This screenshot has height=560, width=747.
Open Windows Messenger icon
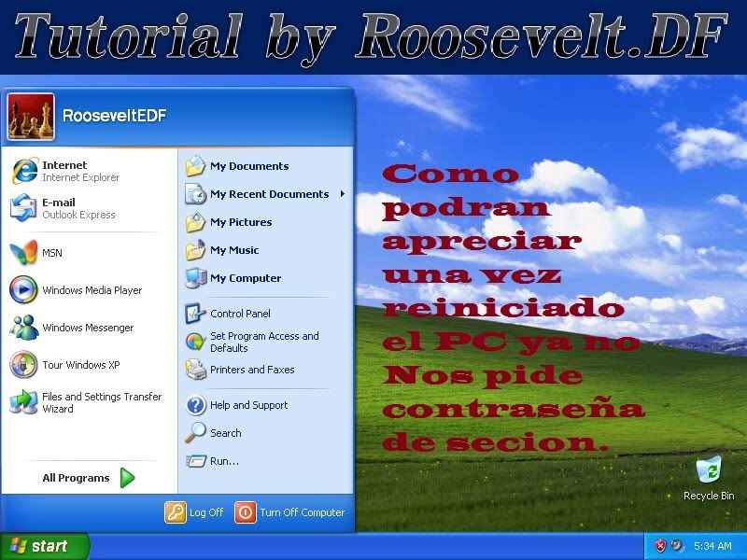point(24,328)
